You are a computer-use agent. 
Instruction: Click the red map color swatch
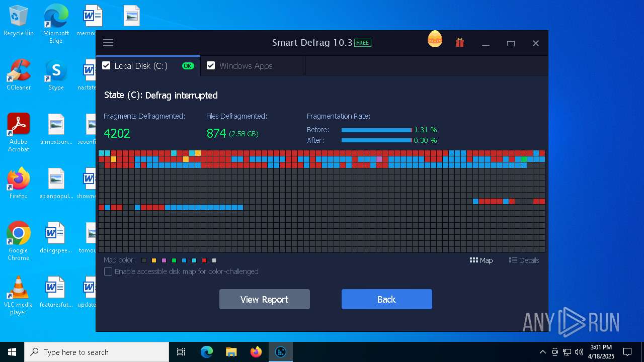(x=204, y=260)
